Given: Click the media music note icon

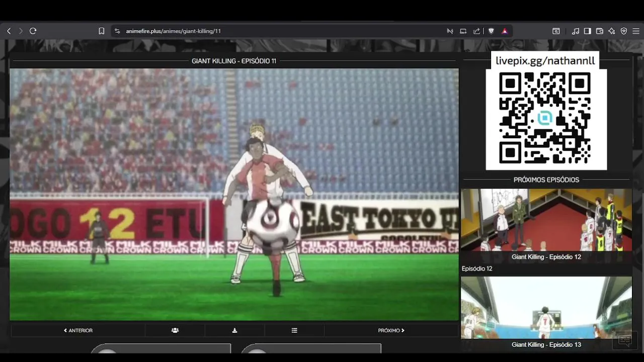Looking at the screenshot, I should click(x=576, y=31).
